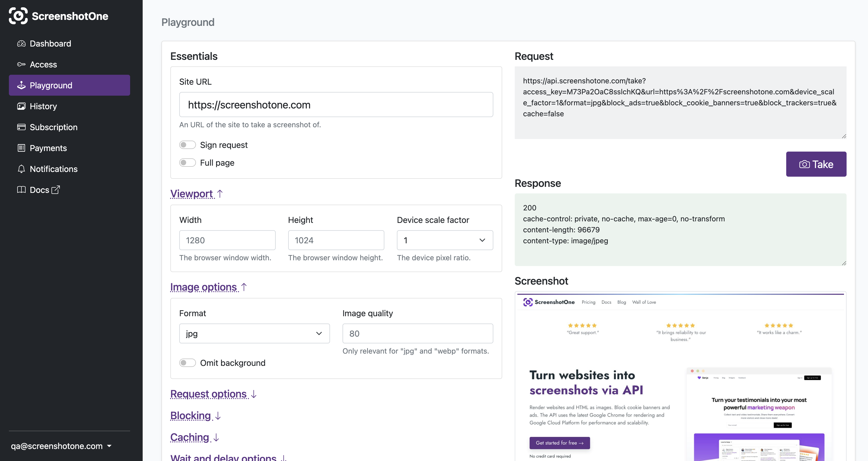This screenshot has width=868, height=461.
Task: Click the Access key icon
Action: coord(21,64)
